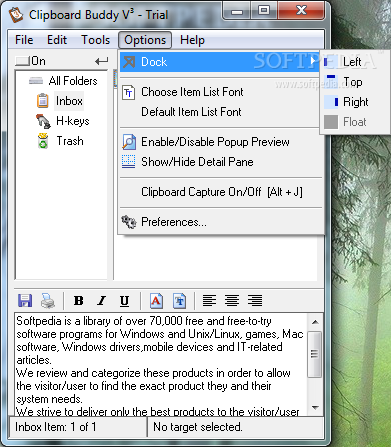This screenshot has height=447, width=391.
Task: Open the Edit menu
Action: (x=57, y=40)
